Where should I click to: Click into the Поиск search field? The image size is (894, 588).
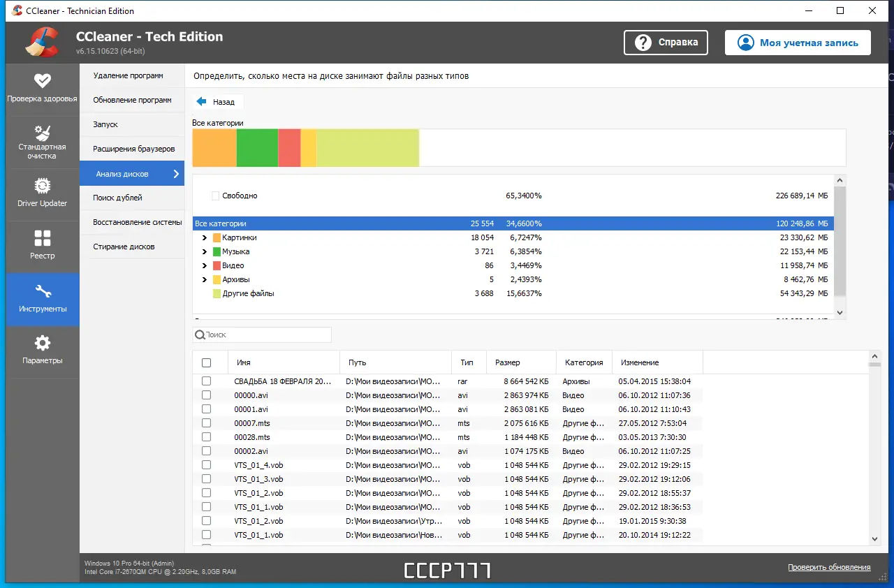(x=262, y=335)
